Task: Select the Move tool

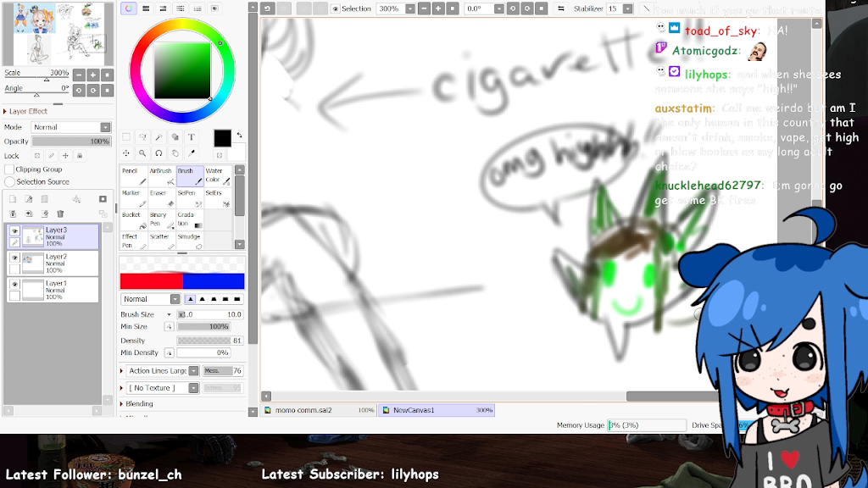Action: [x=126, y=153]
